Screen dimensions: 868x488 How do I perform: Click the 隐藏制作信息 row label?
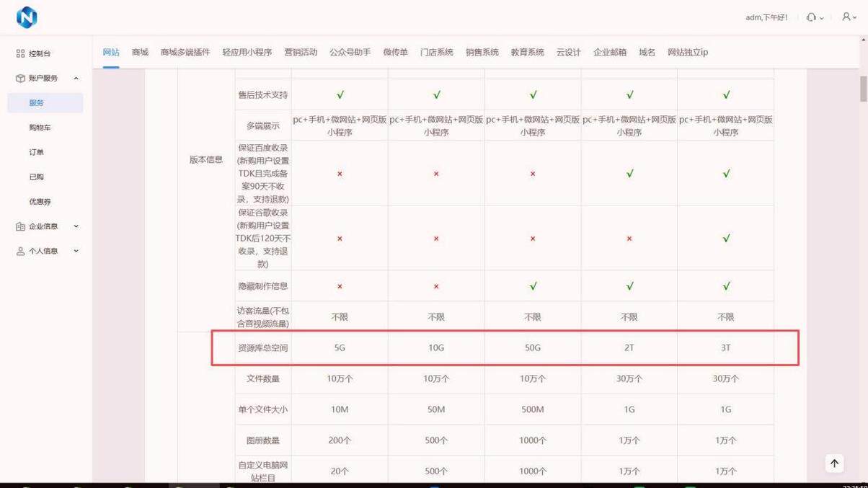263,286
